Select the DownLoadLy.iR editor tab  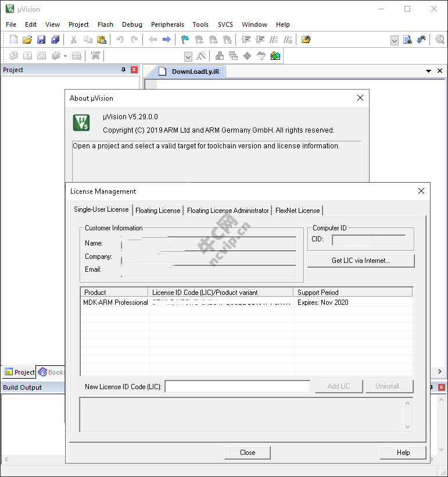tap(191, 72)
